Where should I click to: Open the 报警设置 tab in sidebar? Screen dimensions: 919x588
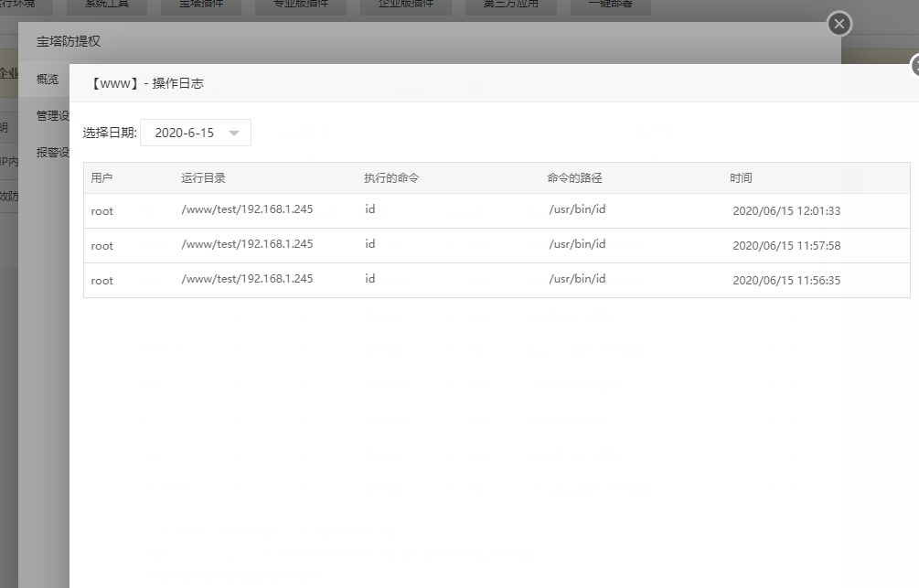(53, 153)
